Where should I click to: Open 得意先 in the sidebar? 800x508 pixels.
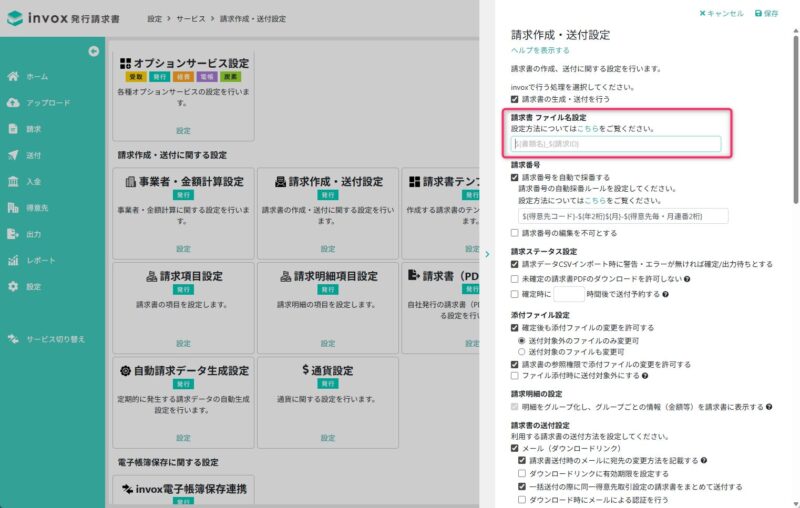37,208
